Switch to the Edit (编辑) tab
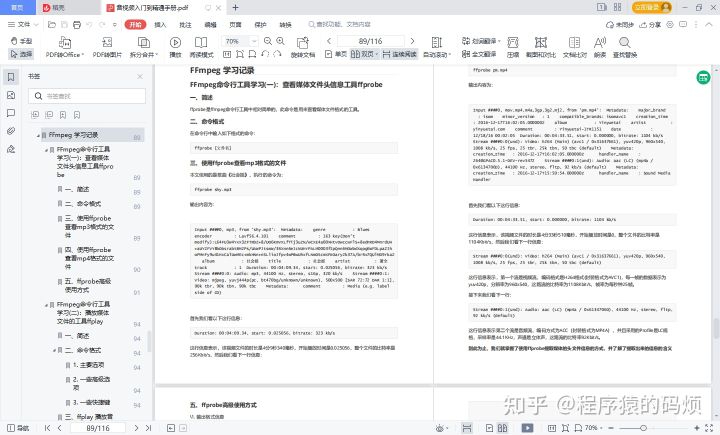Screen dimensions: 720x435 [x=210, y=24]
